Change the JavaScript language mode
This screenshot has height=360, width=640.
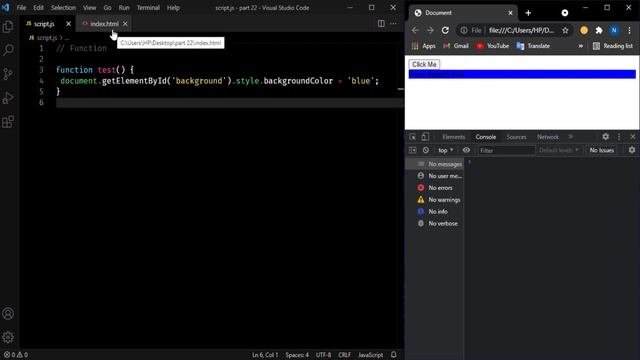pyautogui.click(x=371, y=355)
